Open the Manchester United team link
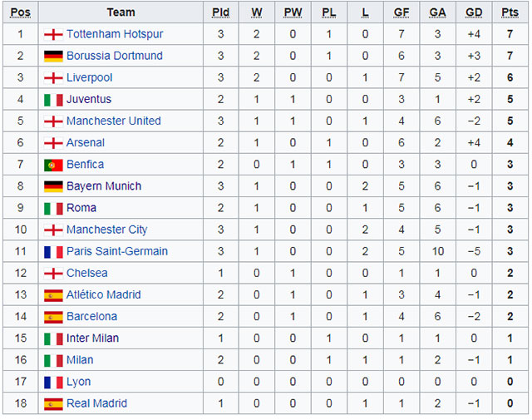The width and height of the screenshot is (532, 420). click(x=113, y=121)
